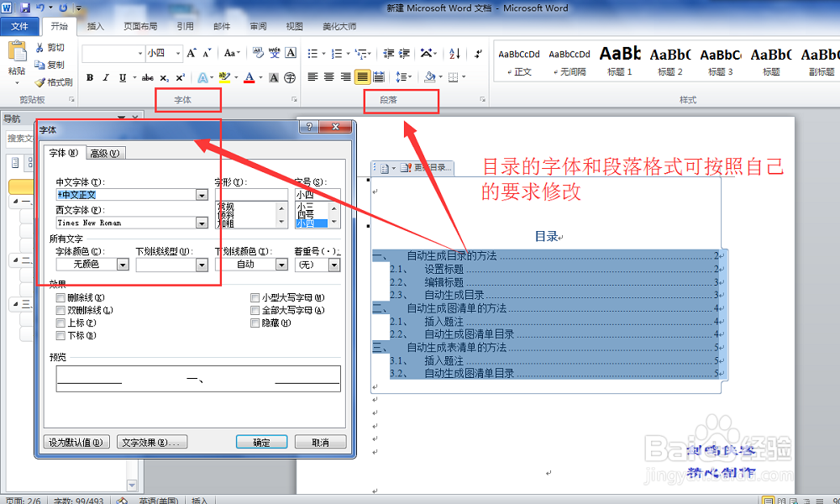The height and width of the screenshot is (504, 840).
Task: Click the paragraph shading bucket icon
Action: coord(429,77)
